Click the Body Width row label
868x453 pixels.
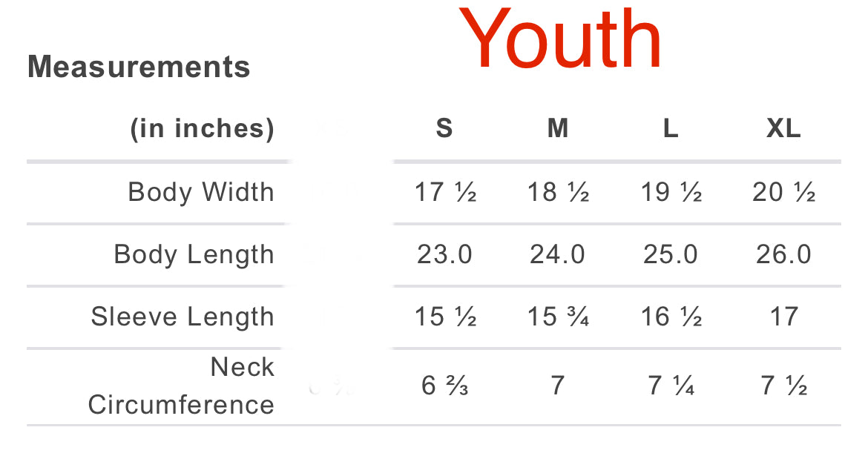[201, 192]
